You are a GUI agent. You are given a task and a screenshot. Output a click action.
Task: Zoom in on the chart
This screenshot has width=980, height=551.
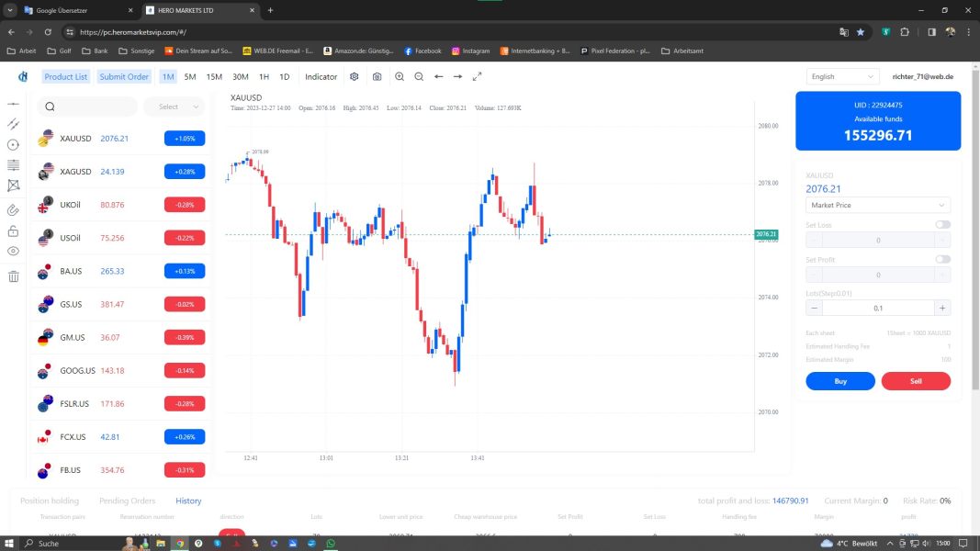(400, 77)
